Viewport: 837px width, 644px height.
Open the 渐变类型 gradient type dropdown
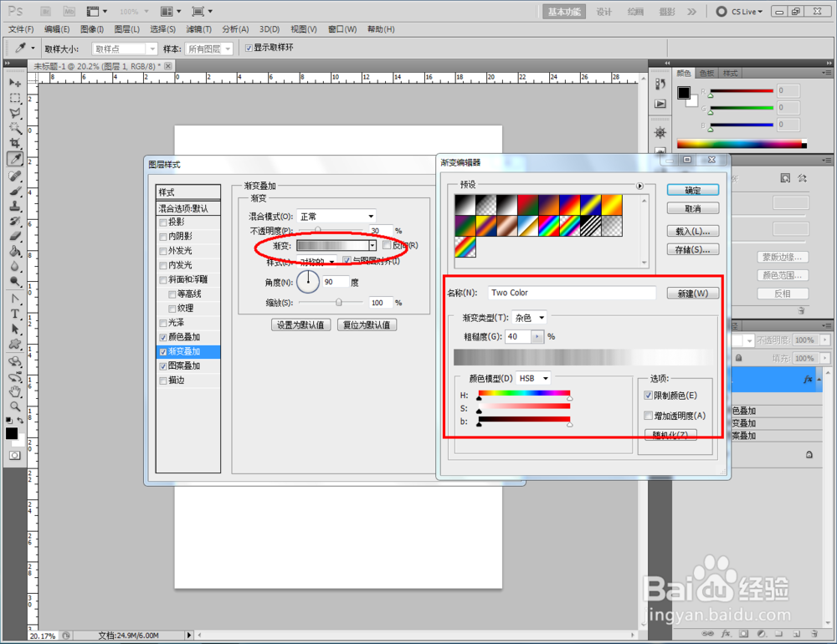(x=529, y=318)
